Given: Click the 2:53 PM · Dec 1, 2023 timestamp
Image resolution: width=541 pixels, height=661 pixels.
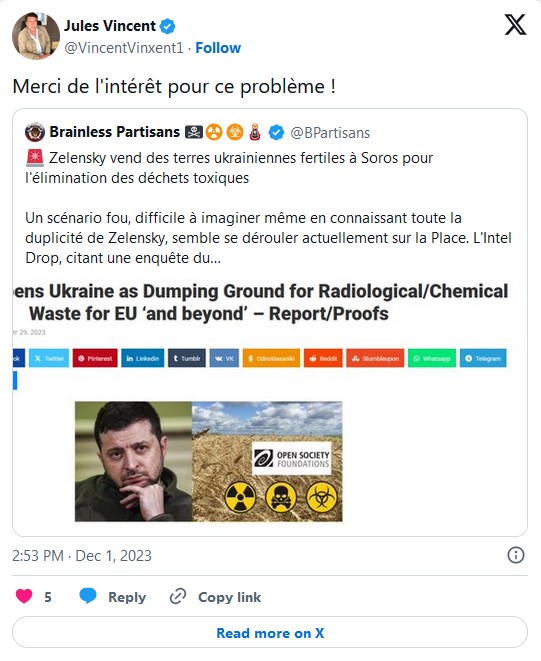Looking at the screenshot, I should [82, 556].
